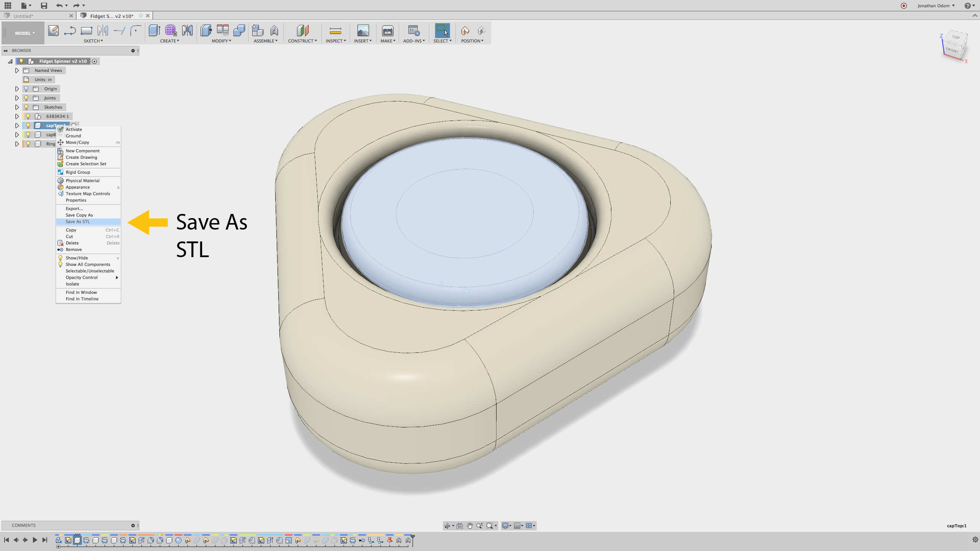
Task: Toggle visibility bulb of Origin folder
Action: coord(26,89)
